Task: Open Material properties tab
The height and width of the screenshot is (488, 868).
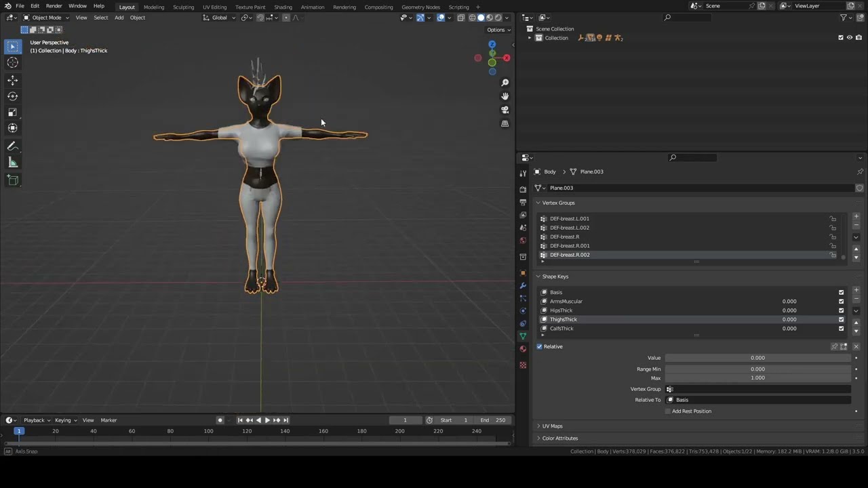Action: point(523,349)
